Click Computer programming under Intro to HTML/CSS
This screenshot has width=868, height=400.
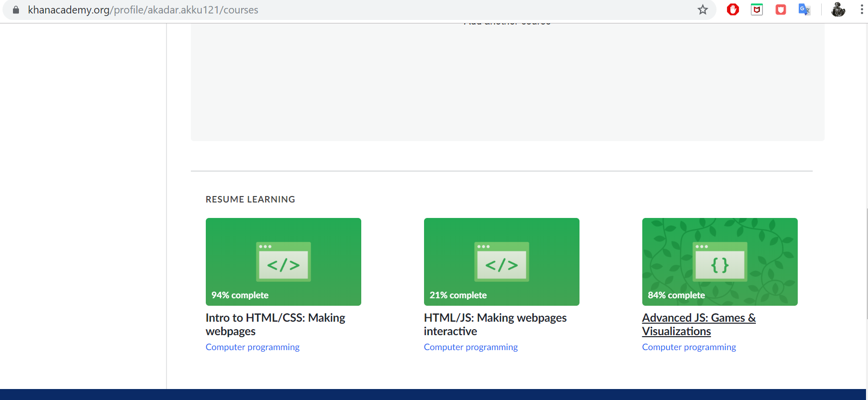(x=253, y=347)
